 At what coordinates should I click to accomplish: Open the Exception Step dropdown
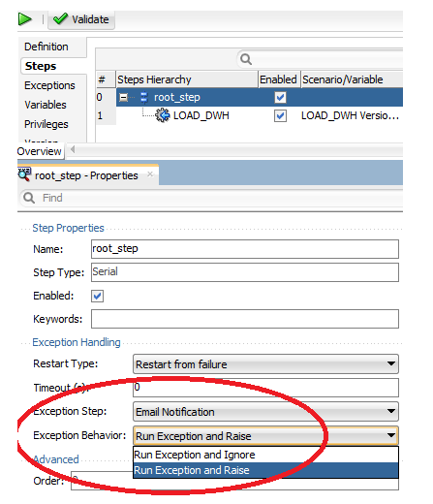click(265, 411)
